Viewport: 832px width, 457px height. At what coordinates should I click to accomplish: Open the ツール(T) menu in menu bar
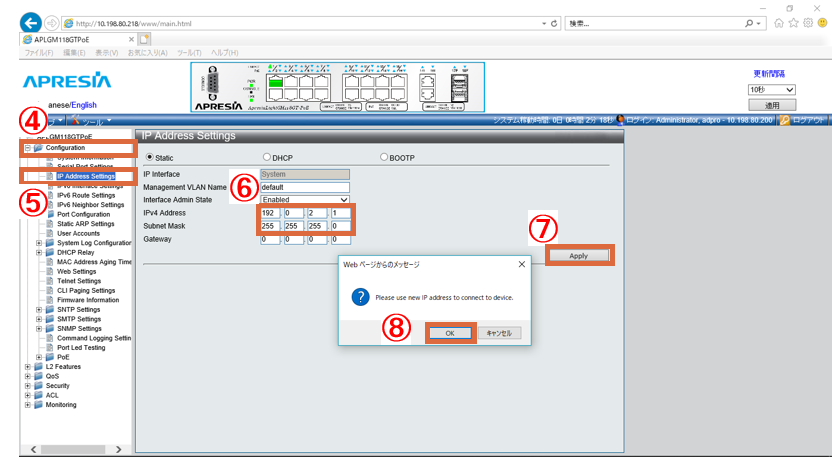[188, 52]
